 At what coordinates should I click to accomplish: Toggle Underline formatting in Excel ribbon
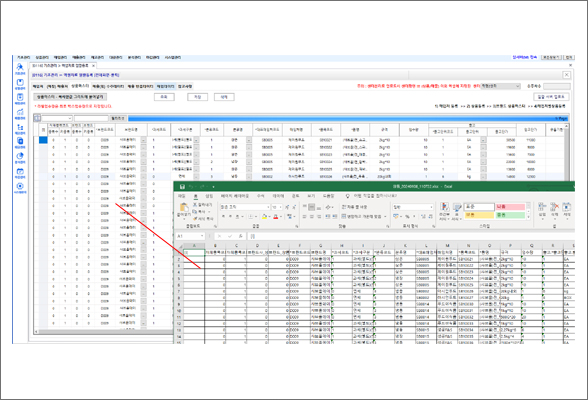(237, 216)
